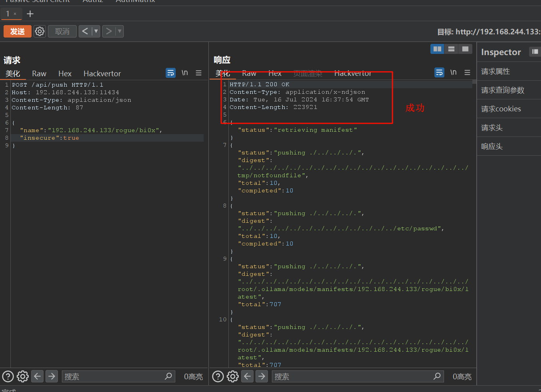Click HTTP/1.1 200 OK status line
This screenshot has height=392, width=541.
tap(260, 85)
